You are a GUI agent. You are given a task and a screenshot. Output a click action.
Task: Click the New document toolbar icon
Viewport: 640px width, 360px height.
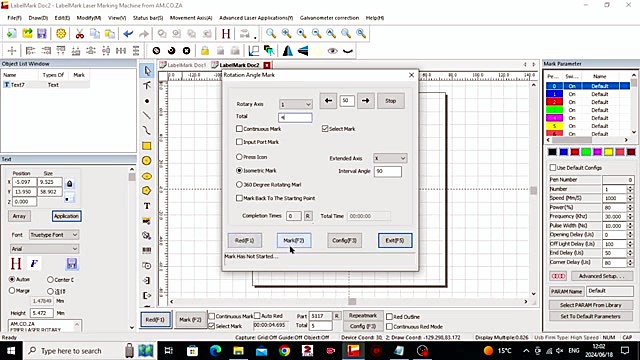(12, 33)
